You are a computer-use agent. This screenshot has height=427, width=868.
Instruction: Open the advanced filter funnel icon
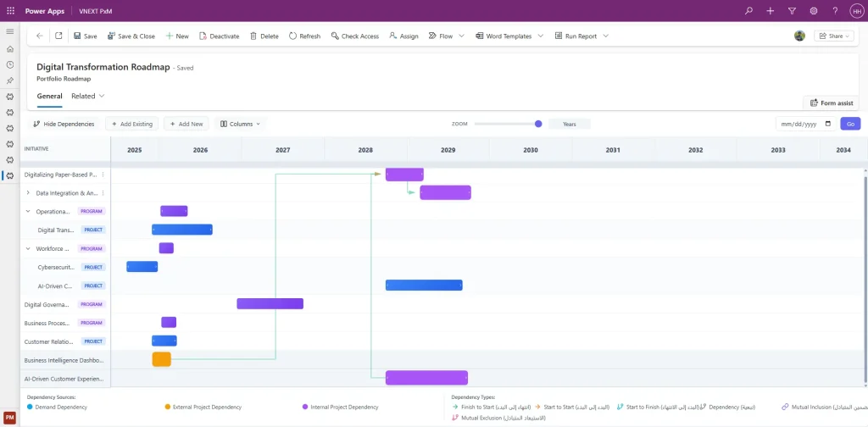coord(792,11)
